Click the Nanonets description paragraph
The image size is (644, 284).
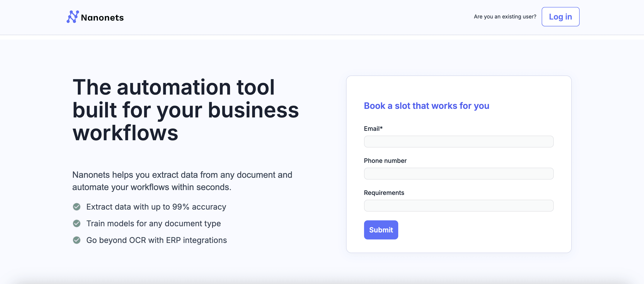[x=182, y=181]
